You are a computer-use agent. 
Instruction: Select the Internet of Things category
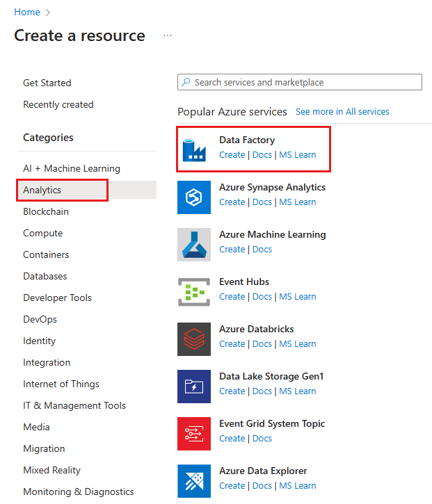(61, 384)
